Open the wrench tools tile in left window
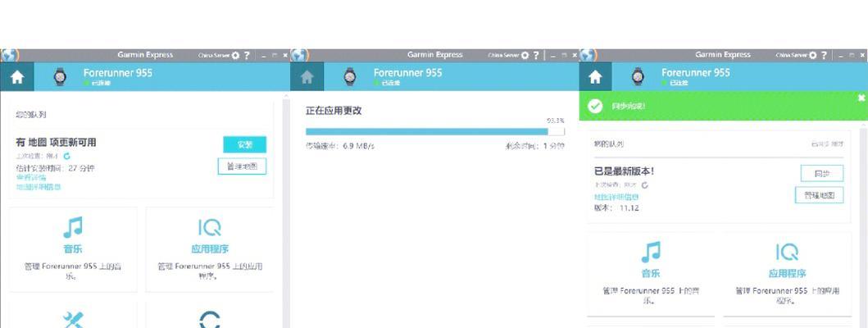Screen dimensions: 868x328 [x=73, y=315]
